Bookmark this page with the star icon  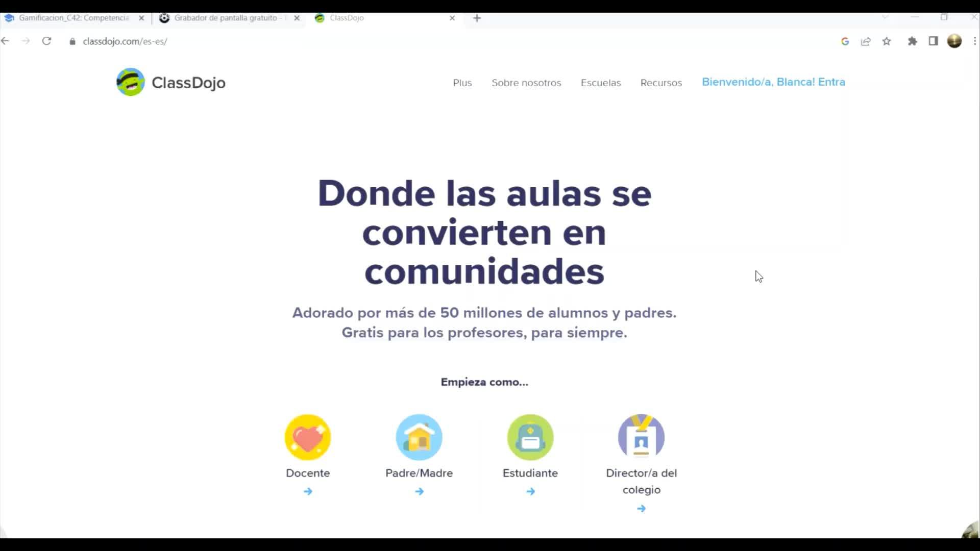coord(887,41)
